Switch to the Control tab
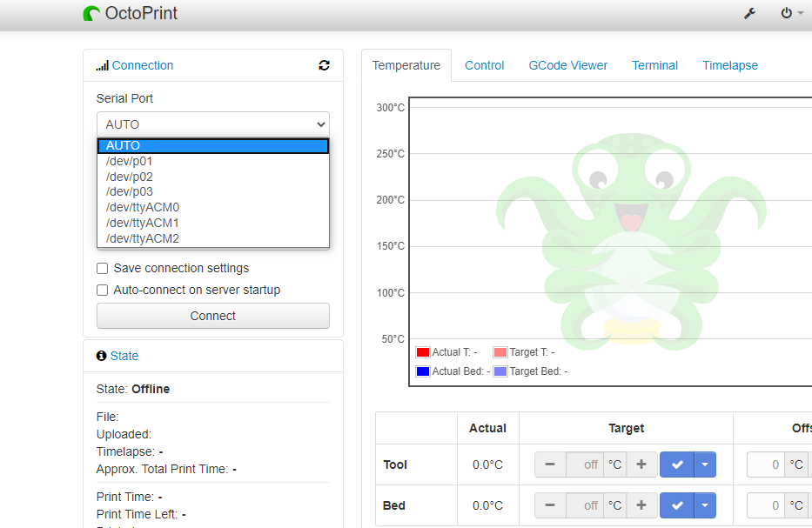The width and height of the screenshot is (812, 528). coord(484,65)
